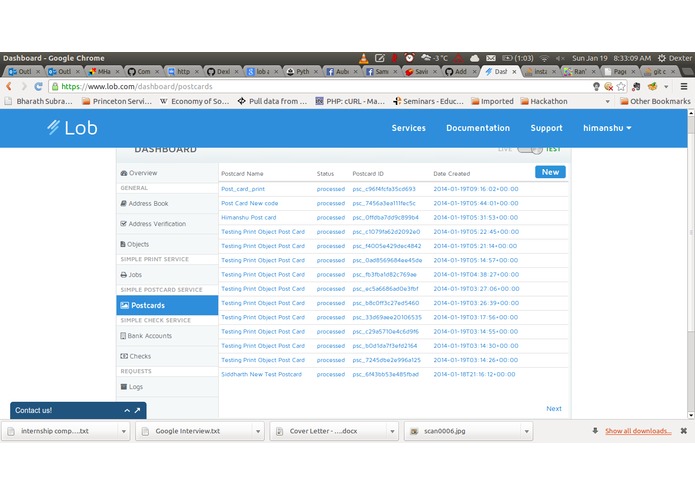The image size is (695, 494).
Task: Go to Overview in the sidebar
Action: click(x=167, y=173)
